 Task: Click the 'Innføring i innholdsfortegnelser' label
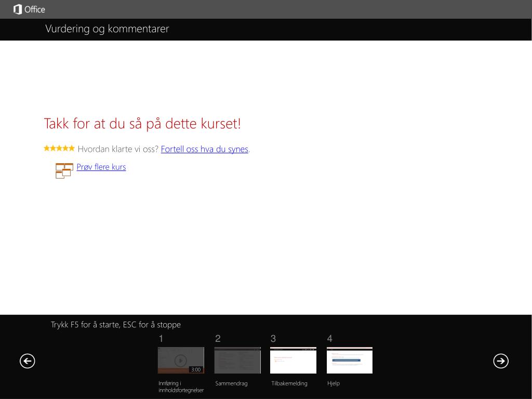[181, 387]
